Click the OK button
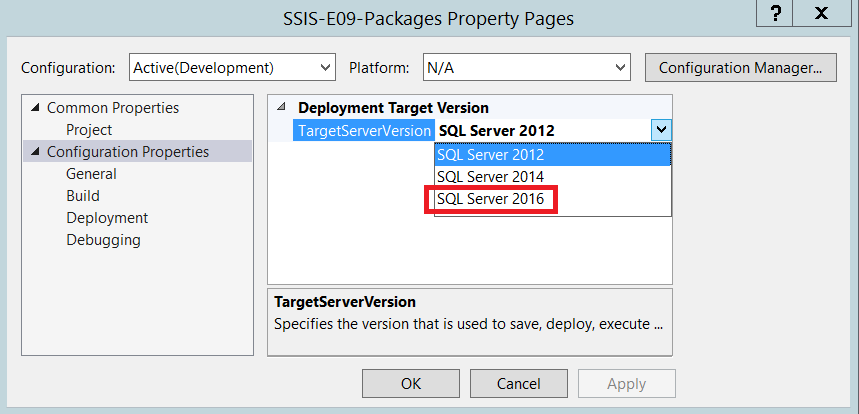This screenshot has width=859, height=414. click(x=411, y=383)
